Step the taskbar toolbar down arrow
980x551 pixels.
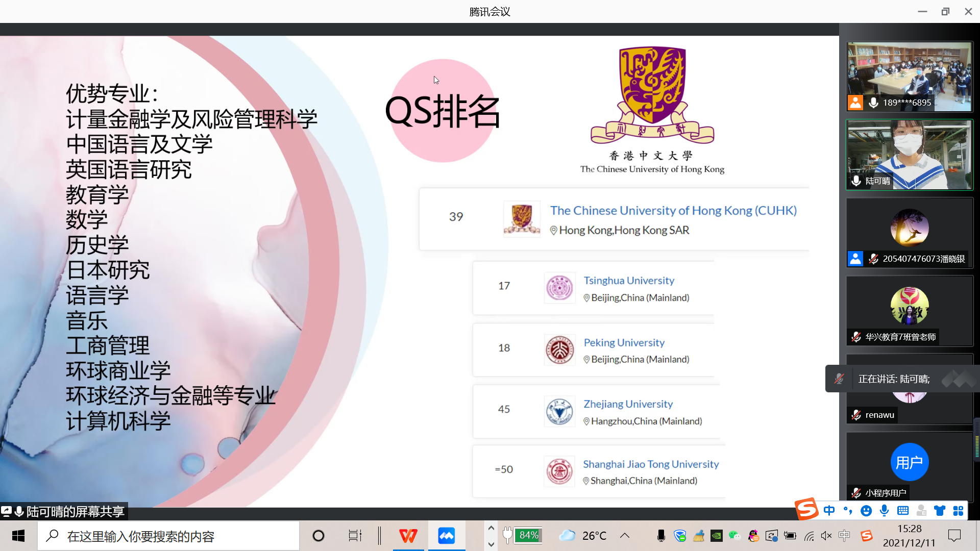click(491, 544)
